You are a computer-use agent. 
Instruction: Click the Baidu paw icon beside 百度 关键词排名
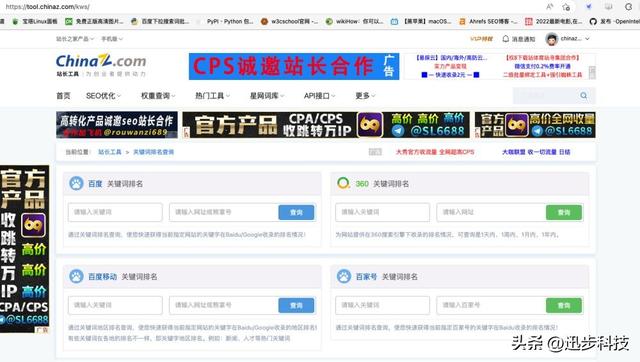click(x=76, y=184)
